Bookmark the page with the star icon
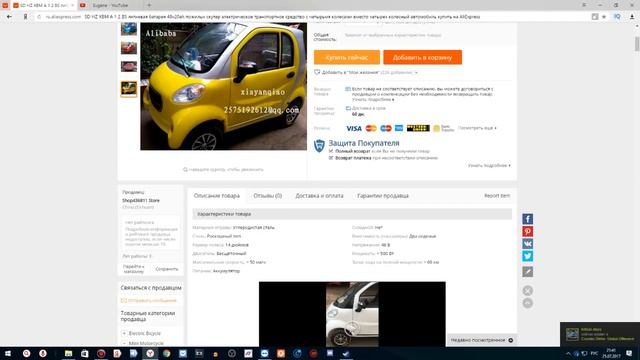 pos(604,17)
